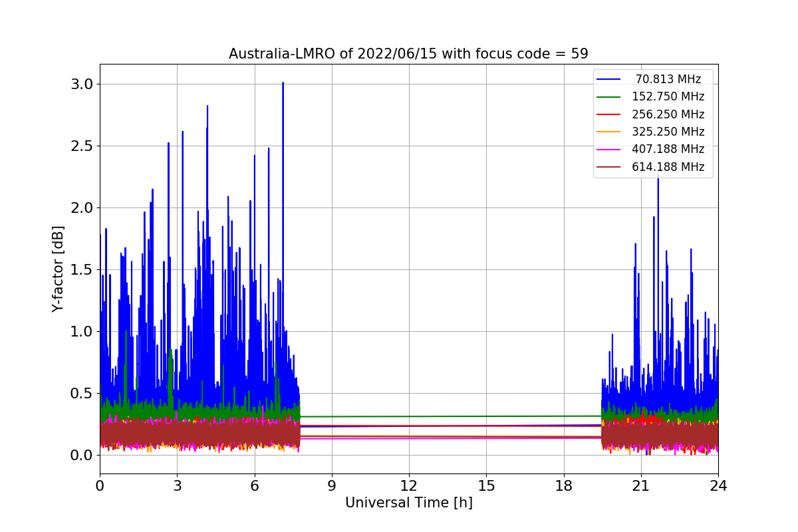Click the magenta line sample in legend
This screenshot has width=798, height=532.
[x=609, y=150]
